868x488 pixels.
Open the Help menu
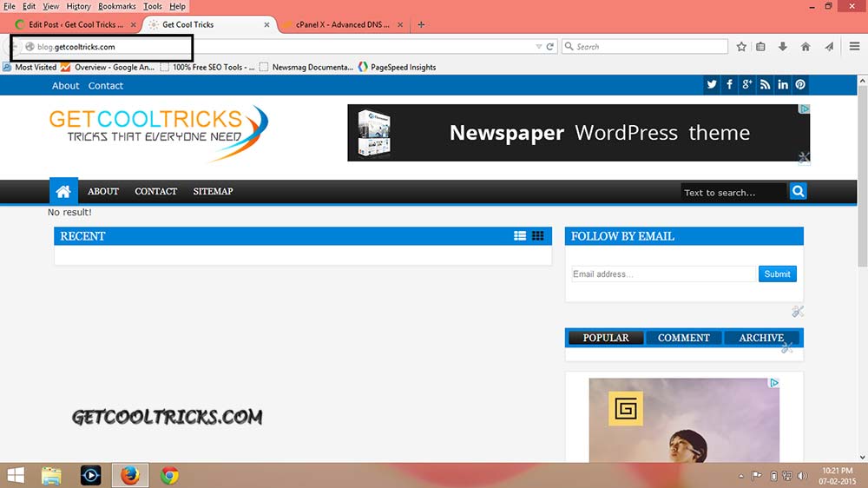click(178, 6)
